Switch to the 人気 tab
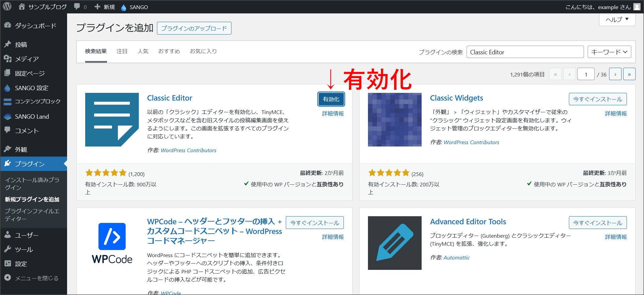Screen dimensions: 644x295 143,51
